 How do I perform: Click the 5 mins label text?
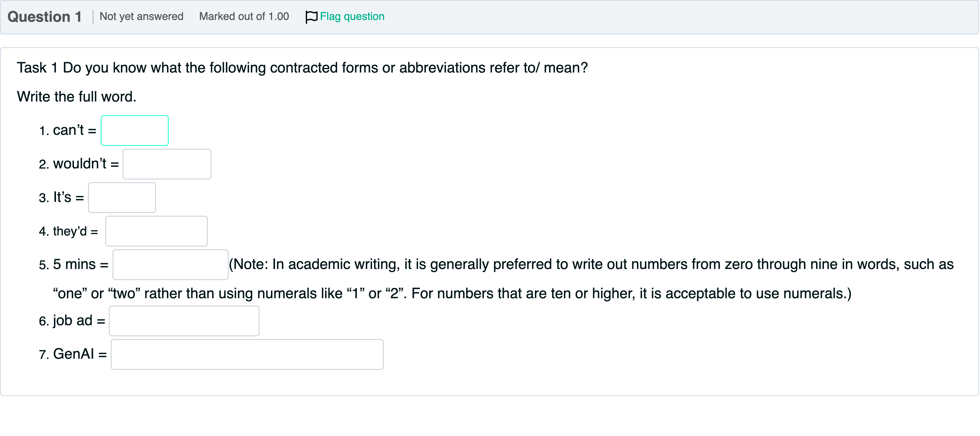[x=74, y=264]
